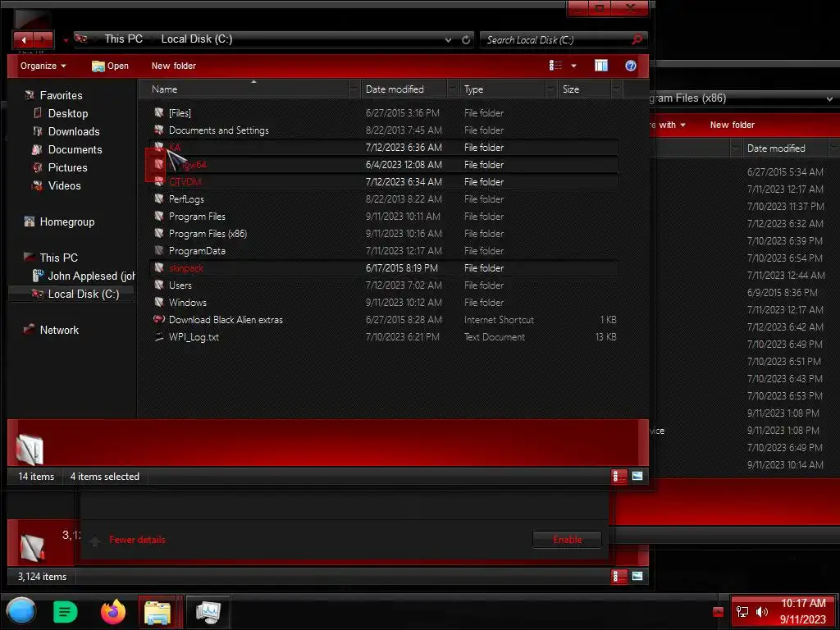Click the search magnifier icon
The width and height of the screenshot is (840, 630).
[x=637, y=39]
